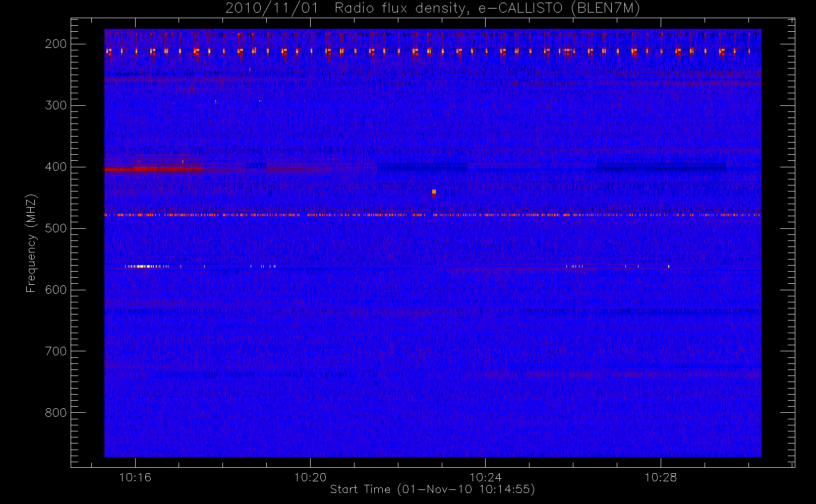
Task: Click the 'Start Time (01-Nov-10 10:14:55)' x-axis label
Action: pyautogui.click(x=432, y=489)
